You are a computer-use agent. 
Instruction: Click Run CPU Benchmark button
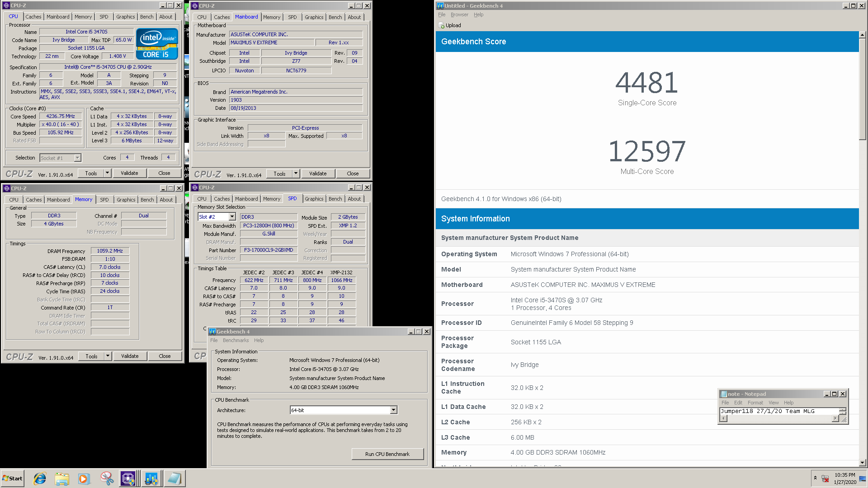pyautogui.click(x=387, y=454)
